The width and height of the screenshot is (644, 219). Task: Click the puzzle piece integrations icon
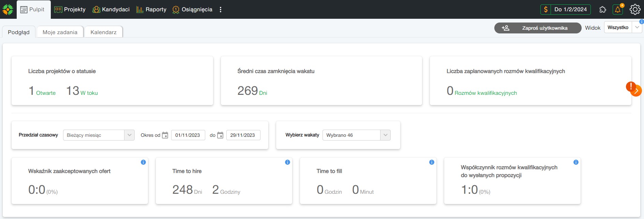click(x=602, y=10)
